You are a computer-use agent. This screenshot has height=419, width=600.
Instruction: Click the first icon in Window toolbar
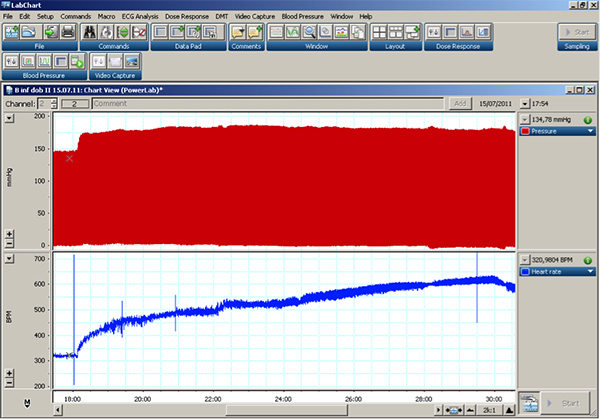point(277,32)
